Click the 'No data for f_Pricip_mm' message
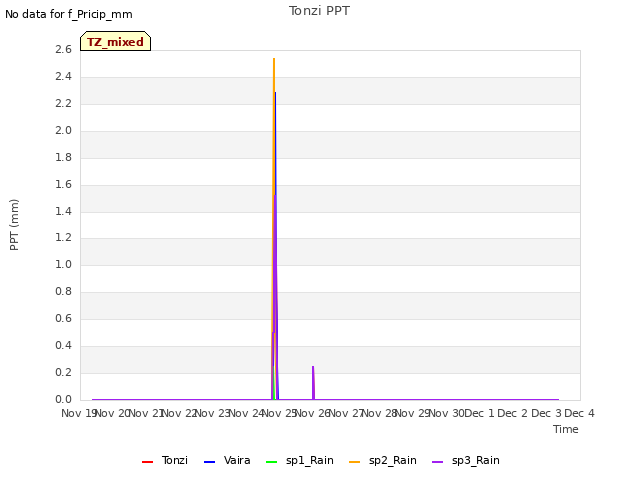Screen dimensions: 640x480 coord(69,14)
